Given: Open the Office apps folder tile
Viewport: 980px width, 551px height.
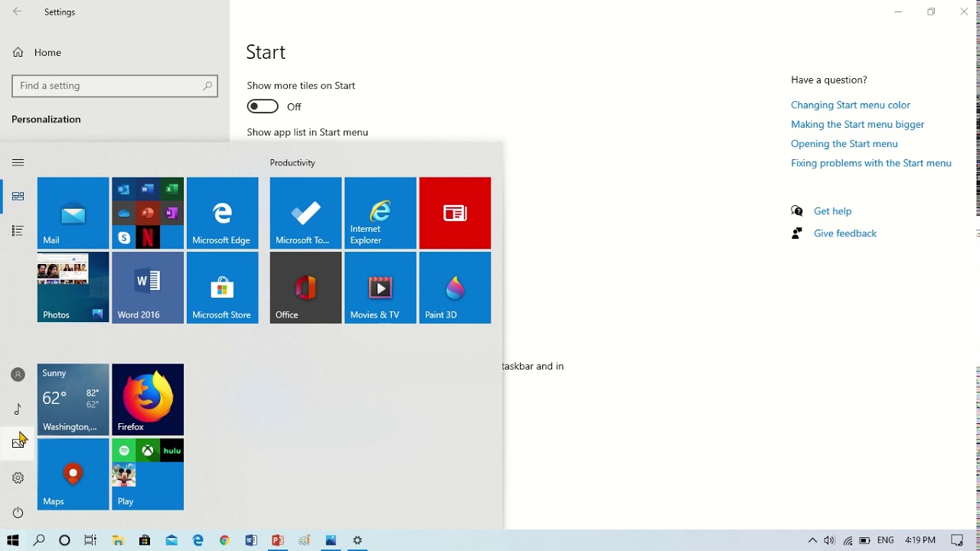Looking at the screenshot, I should (148, 213).
